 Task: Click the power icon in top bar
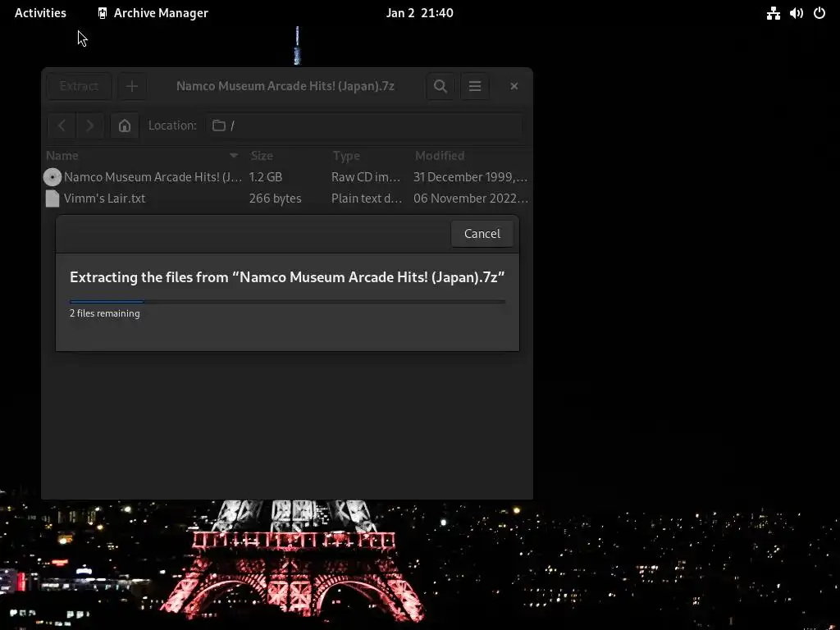coord(819,13)
